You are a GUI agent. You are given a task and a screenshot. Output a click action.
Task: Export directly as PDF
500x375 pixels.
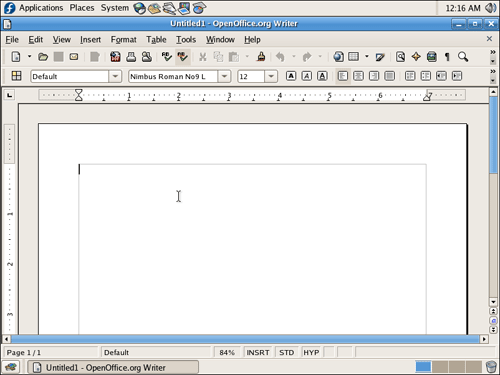(x=115, y=57)
